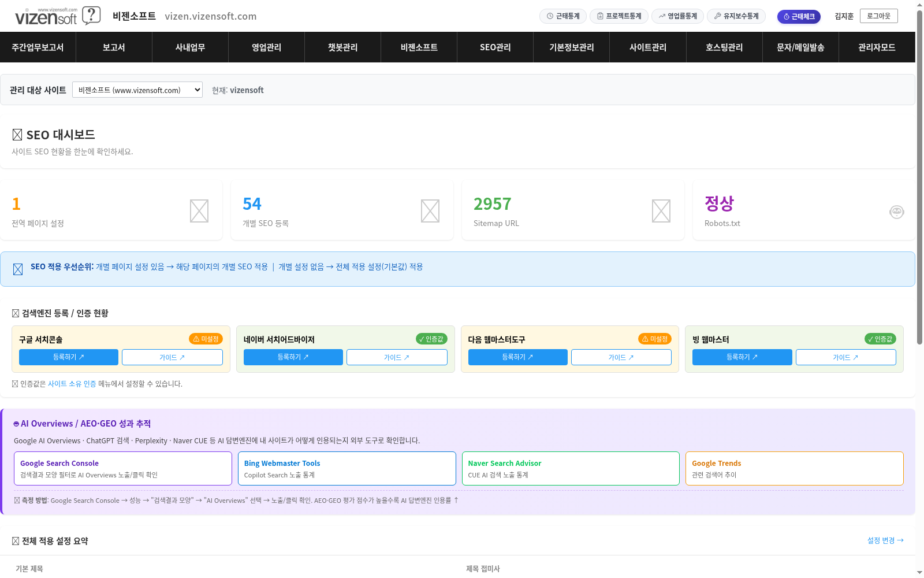Follow the 사이트 소유 인증 link

(72, 384)
